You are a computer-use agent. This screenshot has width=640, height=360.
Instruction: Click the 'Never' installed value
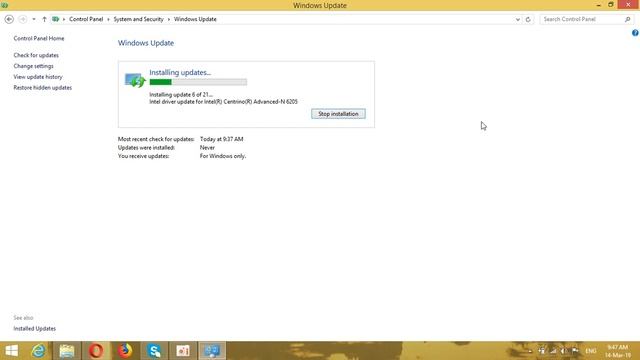click(207, 148)
